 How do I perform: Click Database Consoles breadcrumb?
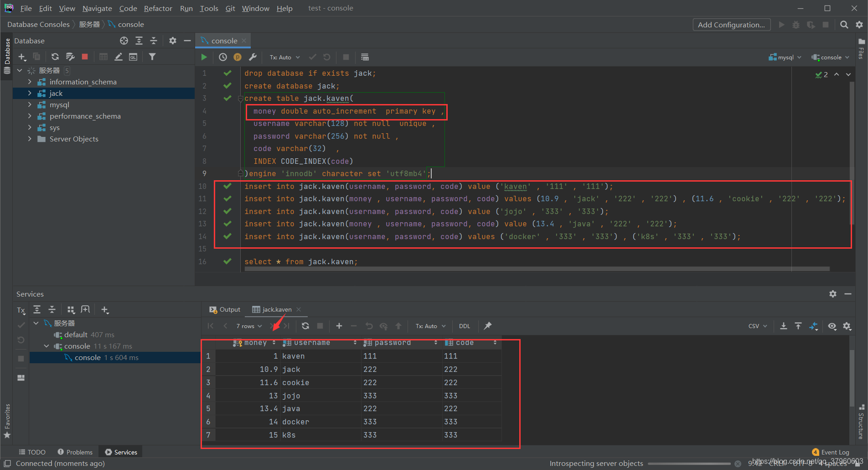pos(38,24)
